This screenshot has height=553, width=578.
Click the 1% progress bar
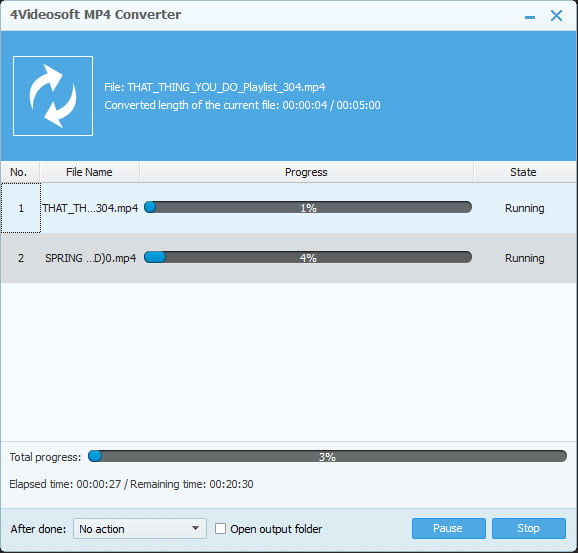point(308,207)
